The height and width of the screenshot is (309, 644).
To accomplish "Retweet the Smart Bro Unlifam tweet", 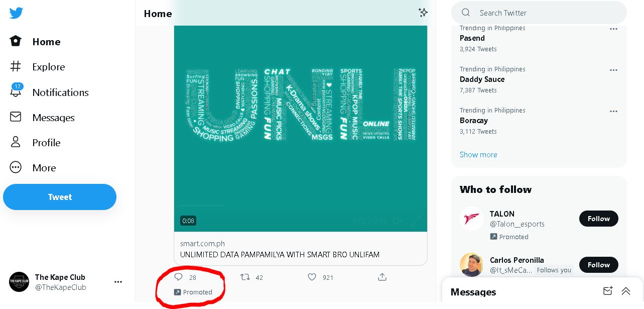I will pyautogui.click(x=245, y=277).
